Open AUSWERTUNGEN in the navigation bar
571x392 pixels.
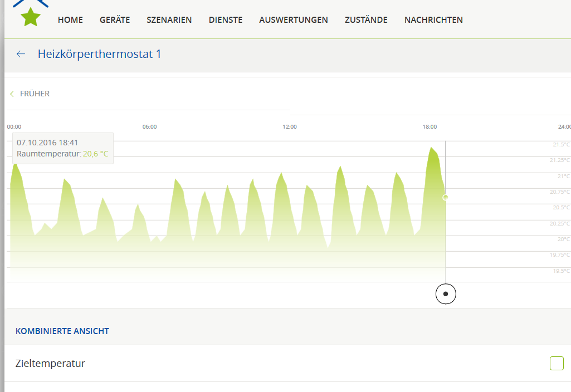coord(294,20)
